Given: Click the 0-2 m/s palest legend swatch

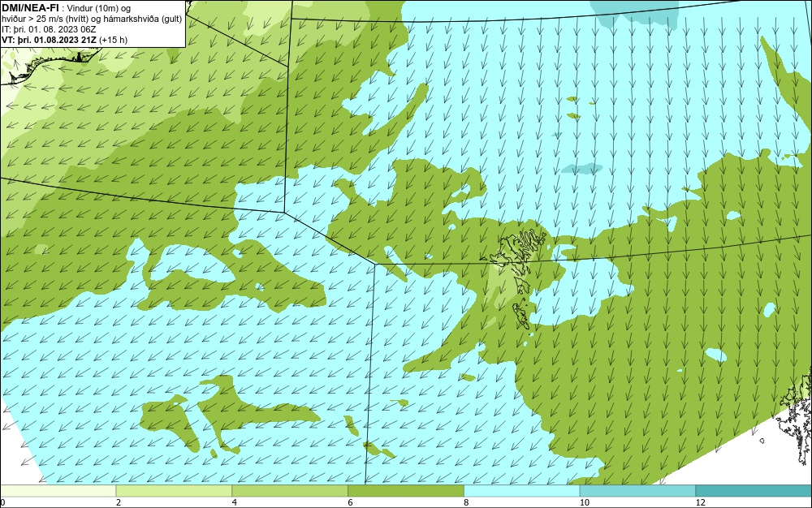Looking at the screenshot, I should click(x=58, y=490).
